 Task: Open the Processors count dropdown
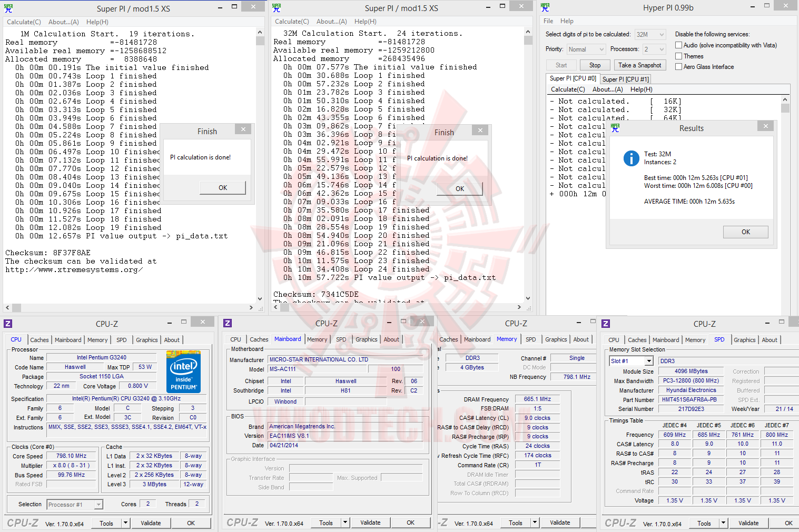[x=654, y=49]
